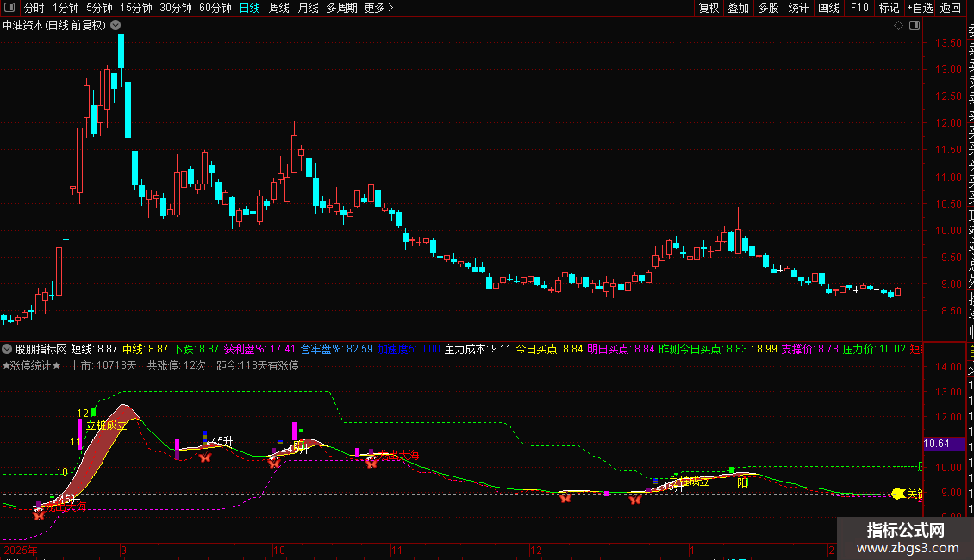Screen dimensions: 974x560
Task: Click the 获利盘%: 17.41 readout
Action: 259,349
